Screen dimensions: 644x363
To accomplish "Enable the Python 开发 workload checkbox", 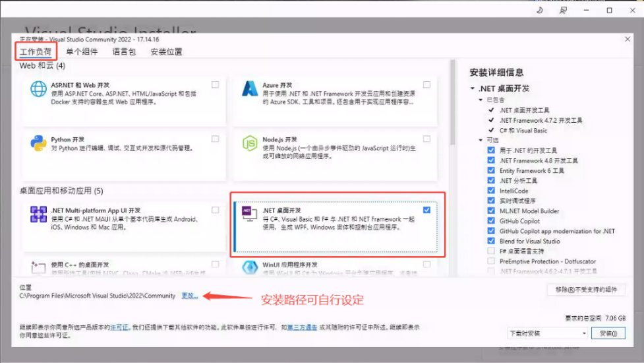I will 215,139.
